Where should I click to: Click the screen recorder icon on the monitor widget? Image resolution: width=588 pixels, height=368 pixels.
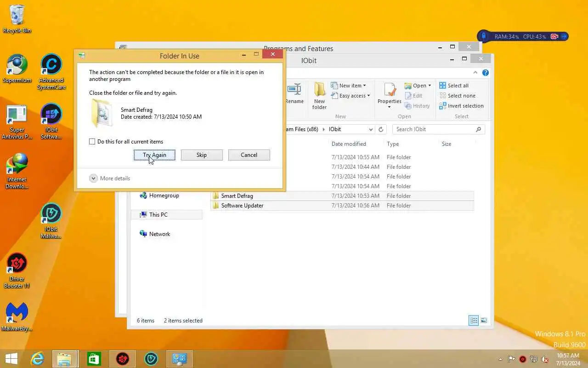pyautogui.click(x=554, y=36)
